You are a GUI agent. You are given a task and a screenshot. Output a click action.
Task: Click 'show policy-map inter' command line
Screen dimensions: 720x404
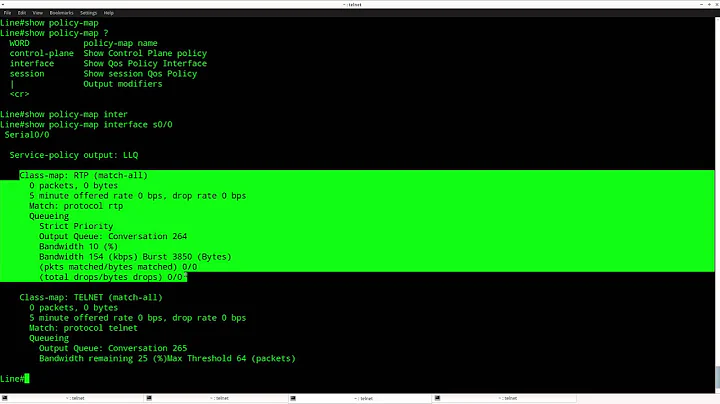pyautogui.click(x=64, y=114)
